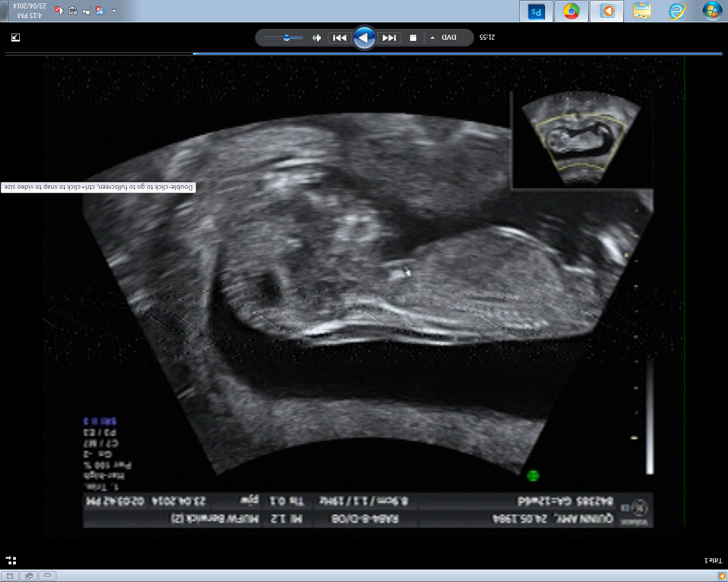Switch to Library with the squares-arrow icon
728x582 pixels.
click(x=11, y=560)
